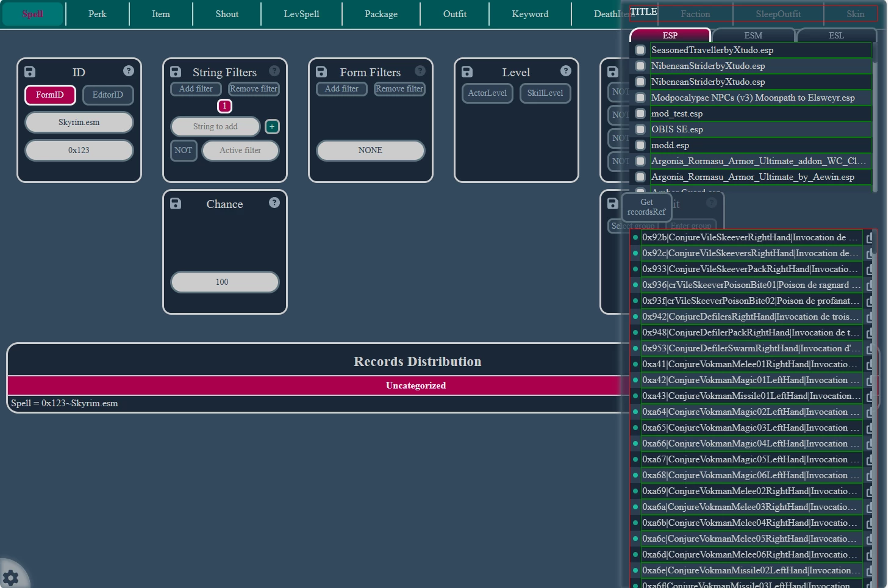
Task: Click Add filter in Form Filters
Action: tap(342, 89)
